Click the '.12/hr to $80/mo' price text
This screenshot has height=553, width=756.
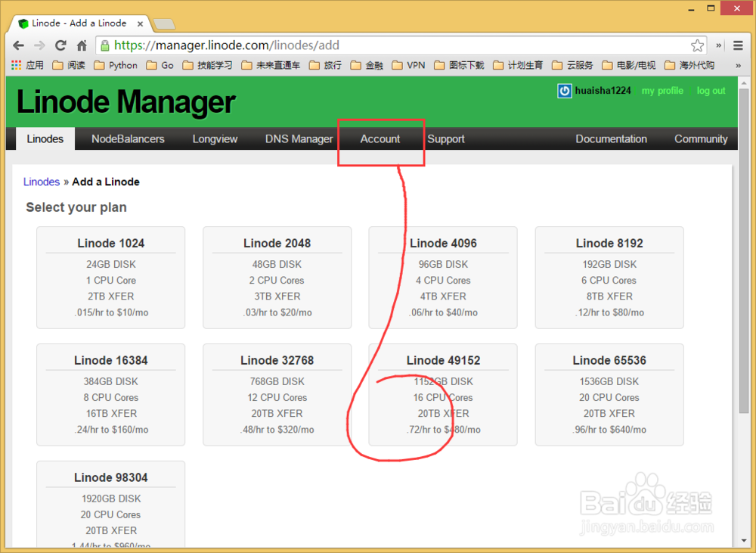click(x=609, y=312)
